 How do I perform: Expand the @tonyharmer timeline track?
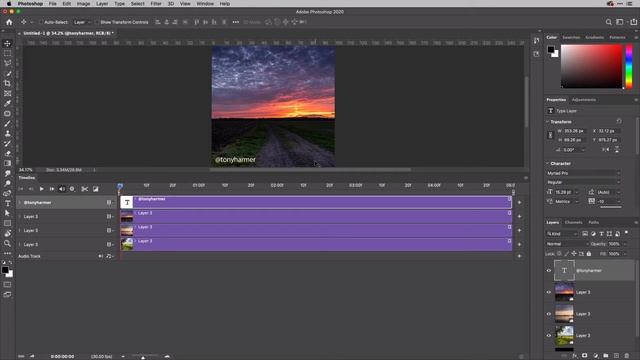click(20, 202)
